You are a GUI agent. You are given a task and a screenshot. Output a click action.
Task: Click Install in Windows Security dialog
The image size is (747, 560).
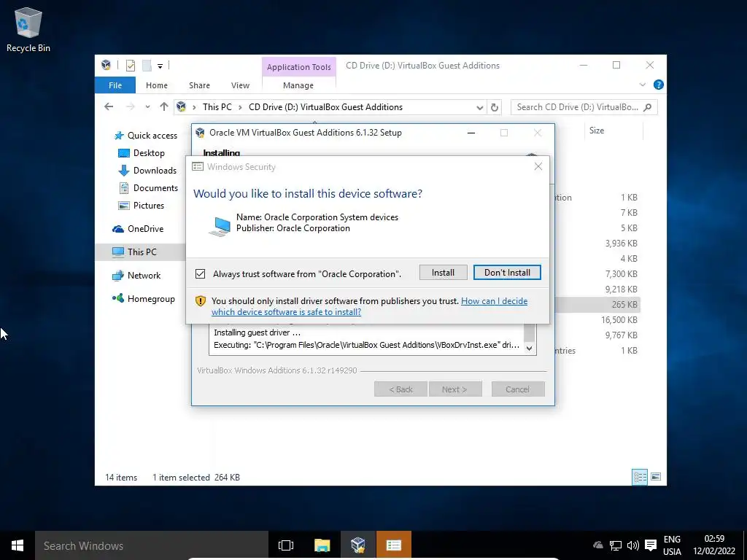point(443,273)
